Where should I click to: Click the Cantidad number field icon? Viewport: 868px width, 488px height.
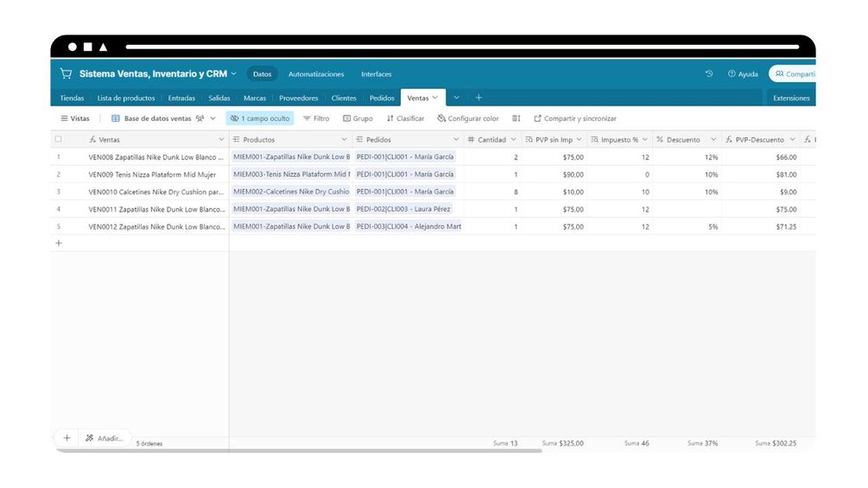(x=471, y=139)
